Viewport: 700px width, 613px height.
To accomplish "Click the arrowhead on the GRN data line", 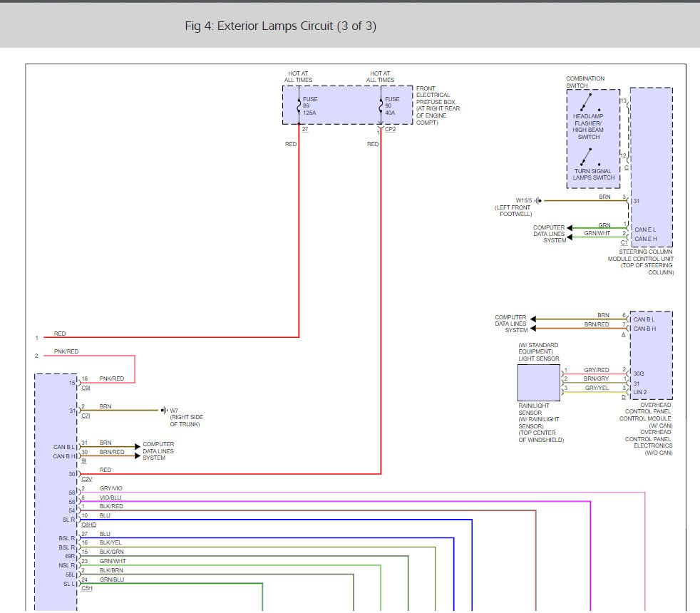I will pyautogui.click(x=570, y=228).
